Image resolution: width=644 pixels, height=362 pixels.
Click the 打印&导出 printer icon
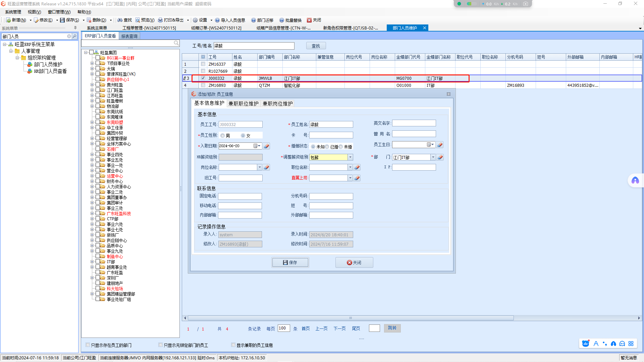pyautogui.click(x=160, y=20)
